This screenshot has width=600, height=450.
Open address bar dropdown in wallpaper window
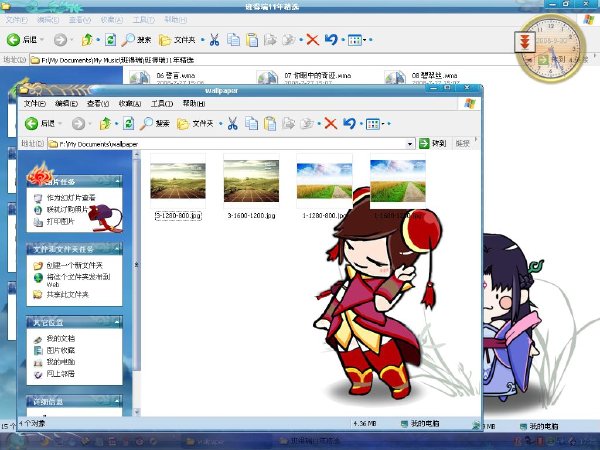point(410,144)
